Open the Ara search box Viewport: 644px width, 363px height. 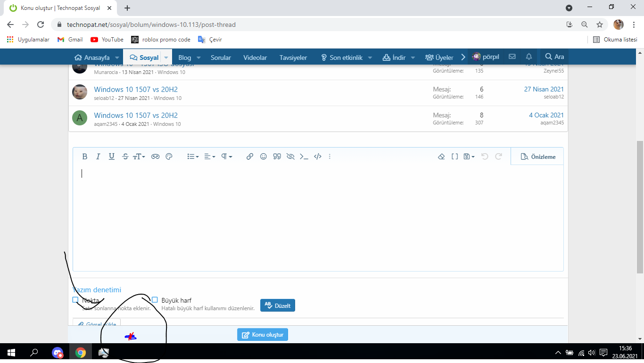[554, 57]
